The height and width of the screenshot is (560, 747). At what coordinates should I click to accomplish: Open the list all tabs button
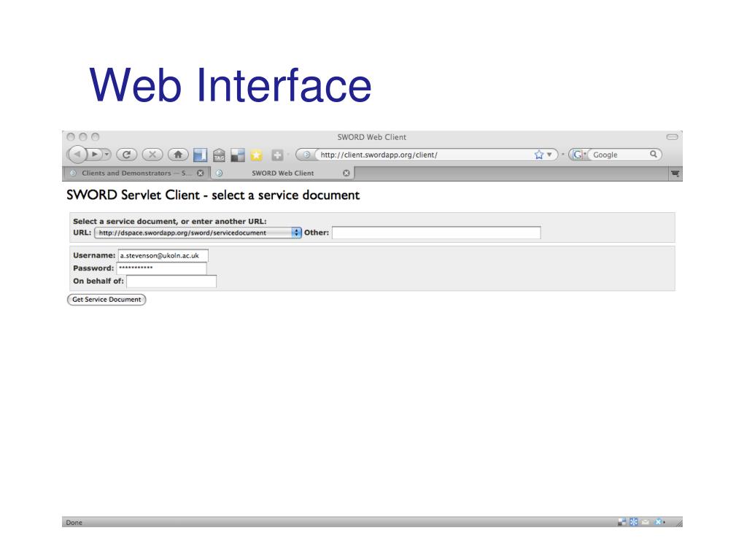click(676, 174)
